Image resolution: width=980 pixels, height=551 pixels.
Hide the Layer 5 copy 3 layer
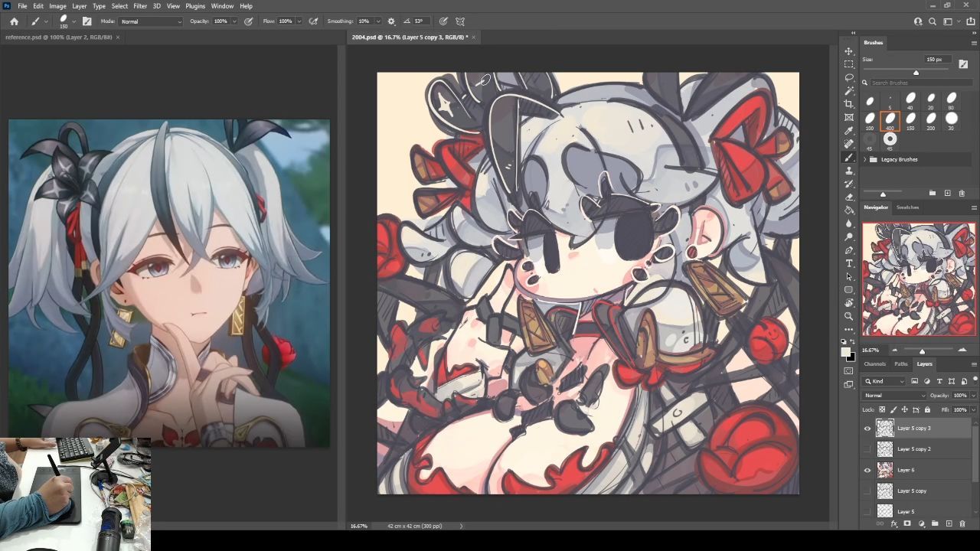coord(867,429)
